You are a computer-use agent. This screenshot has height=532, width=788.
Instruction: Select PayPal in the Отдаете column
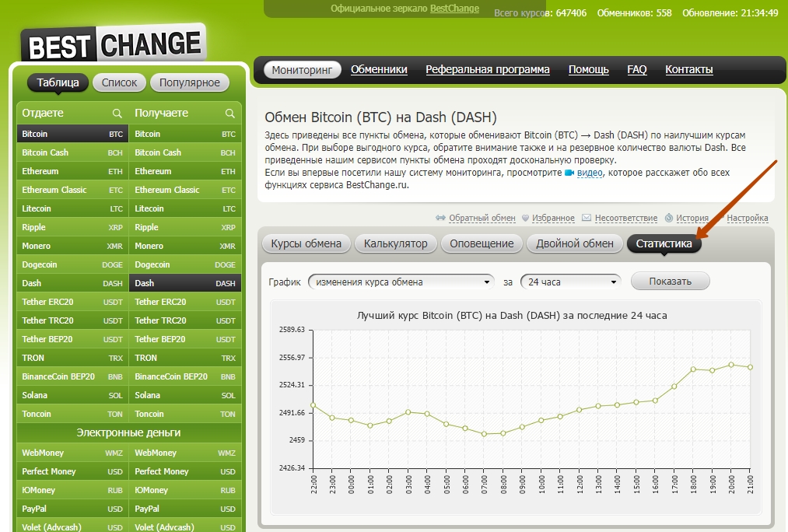coord(72,509)
